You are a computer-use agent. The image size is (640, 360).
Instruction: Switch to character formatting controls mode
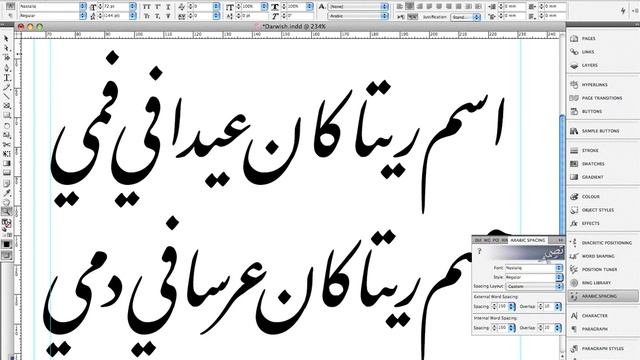coord(11,6)
